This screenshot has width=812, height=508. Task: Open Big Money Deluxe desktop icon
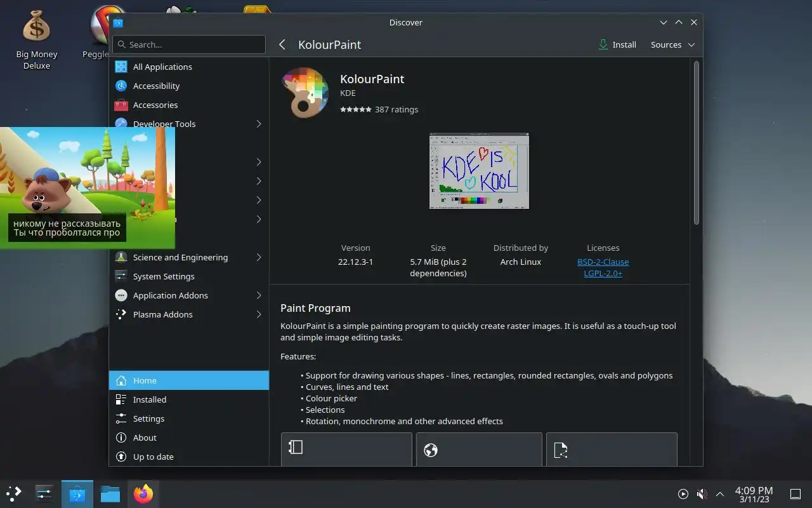click(36, 39)
